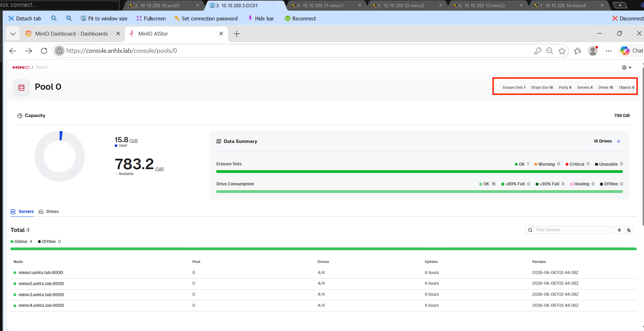This screenshot has height=331, width=644.
Task: Close the 10.10.200.10-svc01 session tab
Action: [198, 6]
